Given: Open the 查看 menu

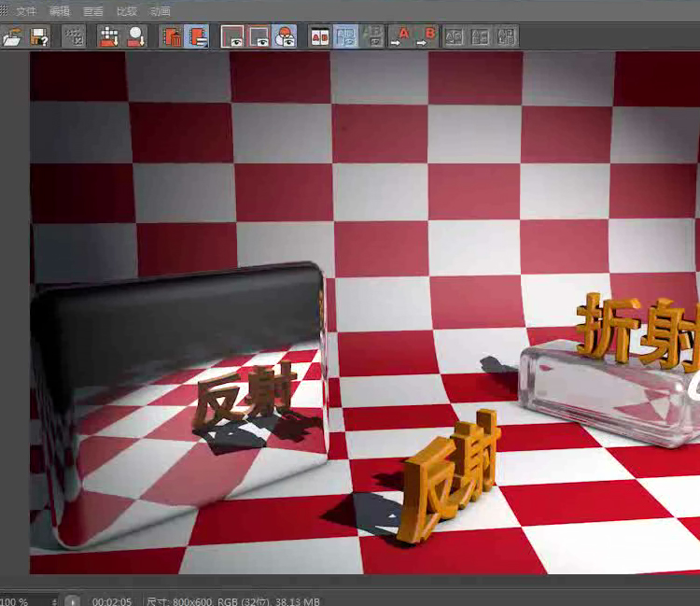Looking at the screenshot, I should [93, 11].
